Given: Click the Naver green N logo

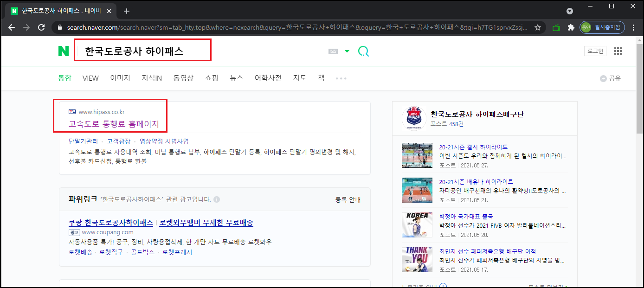Looking at the screenshot, I should 64,51.
